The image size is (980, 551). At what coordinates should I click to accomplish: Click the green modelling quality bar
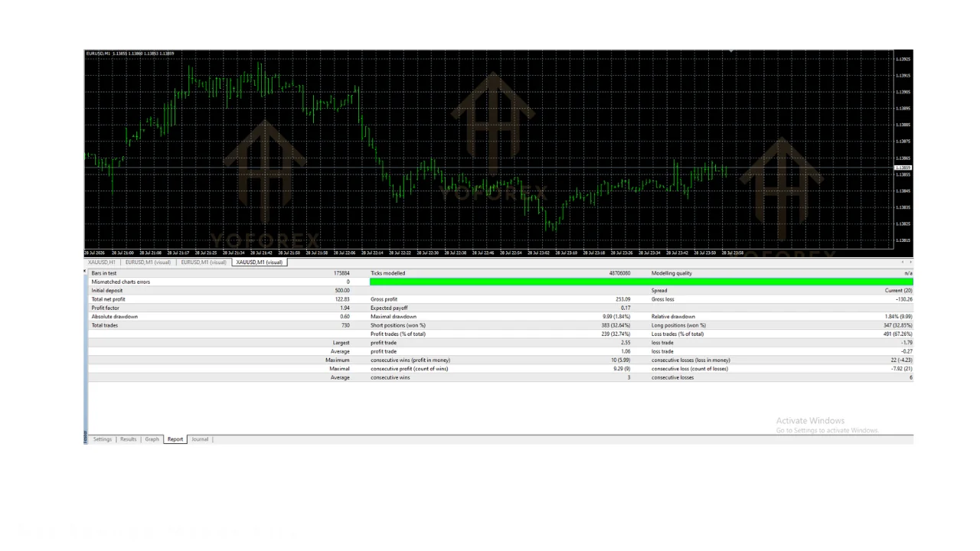[x=641, y=282]
